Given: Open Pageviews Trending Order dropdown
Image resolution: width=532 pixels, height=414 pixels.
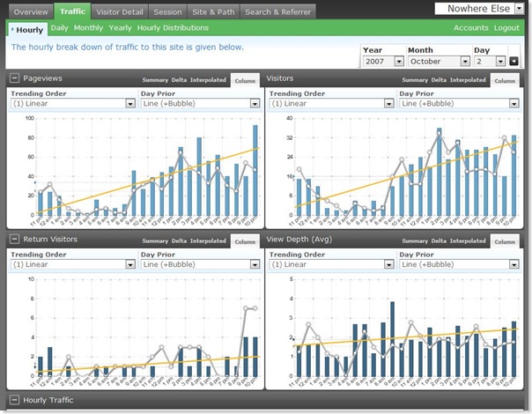Looking at the screenshot, I should point(73,104).
